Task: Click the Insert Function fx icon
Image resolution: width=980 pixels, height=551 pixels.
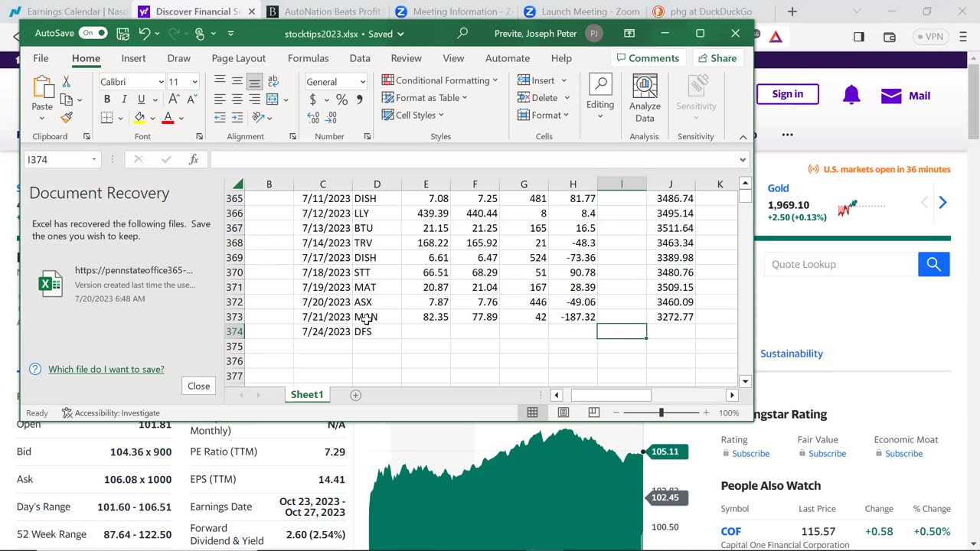Action: 194,159
